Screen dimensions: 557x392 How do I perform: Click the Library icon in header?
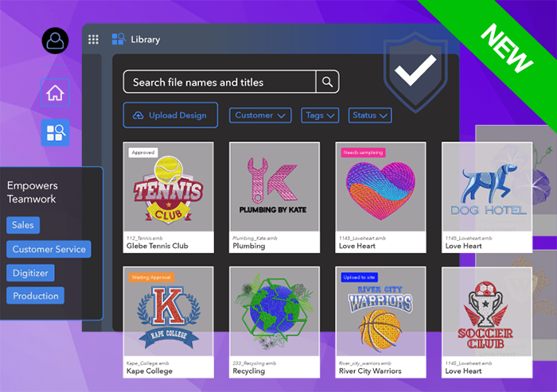[119, 39]
